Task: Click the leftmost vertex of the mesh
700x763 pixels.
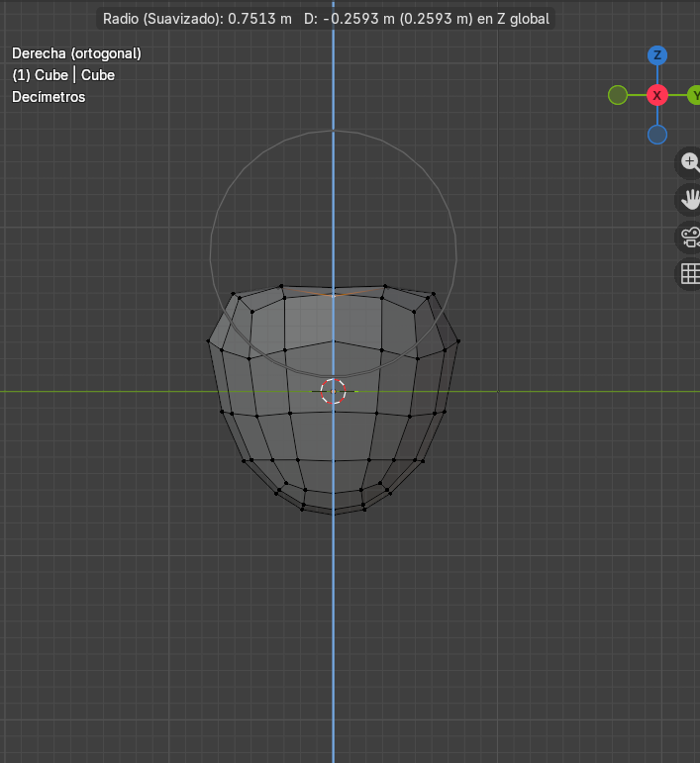Action: (209, 342)
